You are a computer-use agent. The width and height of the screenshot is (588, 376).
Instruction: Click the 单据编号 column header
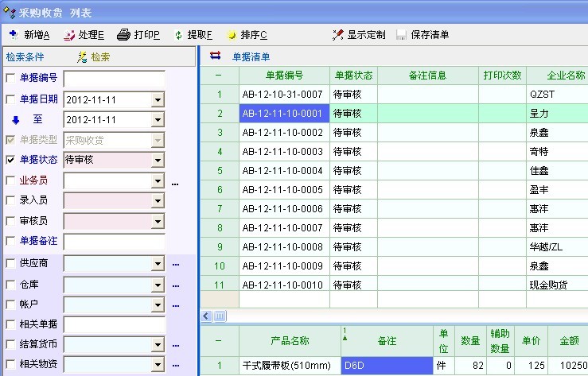click(284, 76)
